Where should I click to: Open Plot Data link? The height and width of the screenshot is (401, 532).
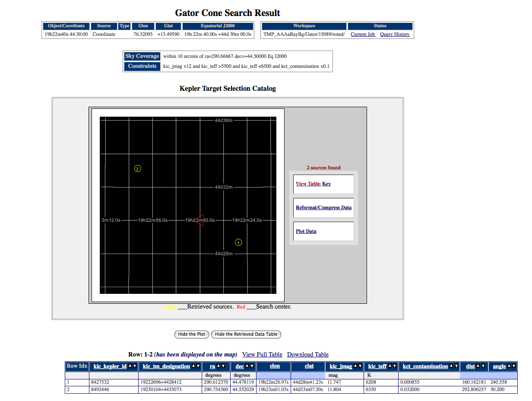click(x=306, y=231)
